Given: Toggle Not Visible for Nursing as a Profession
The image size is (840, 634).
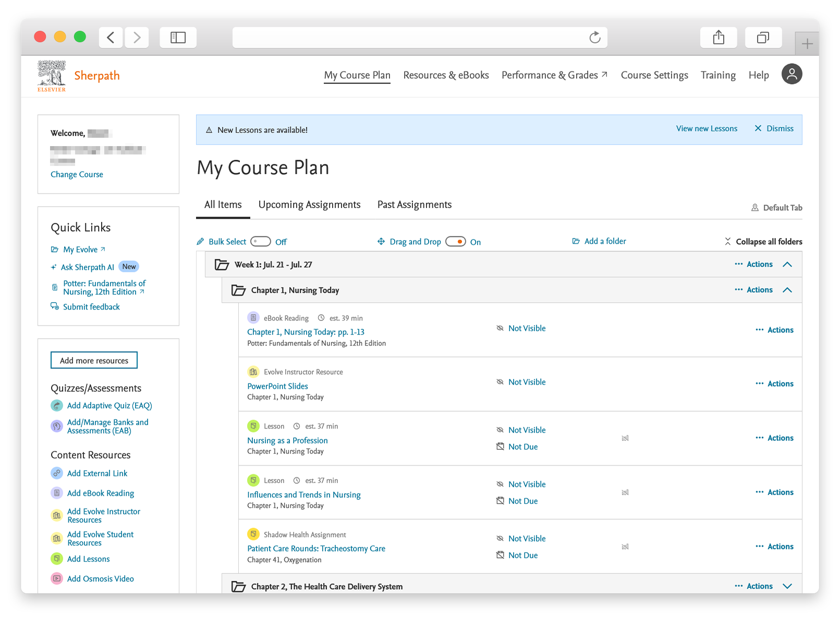Looking at the screenshot, I should point(521,430).
